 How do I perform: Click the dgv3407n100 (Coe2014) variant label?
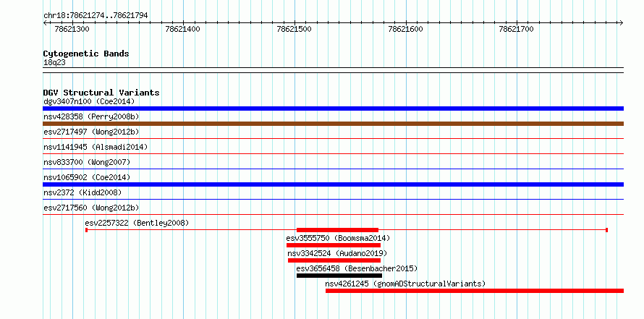point(89,101)
